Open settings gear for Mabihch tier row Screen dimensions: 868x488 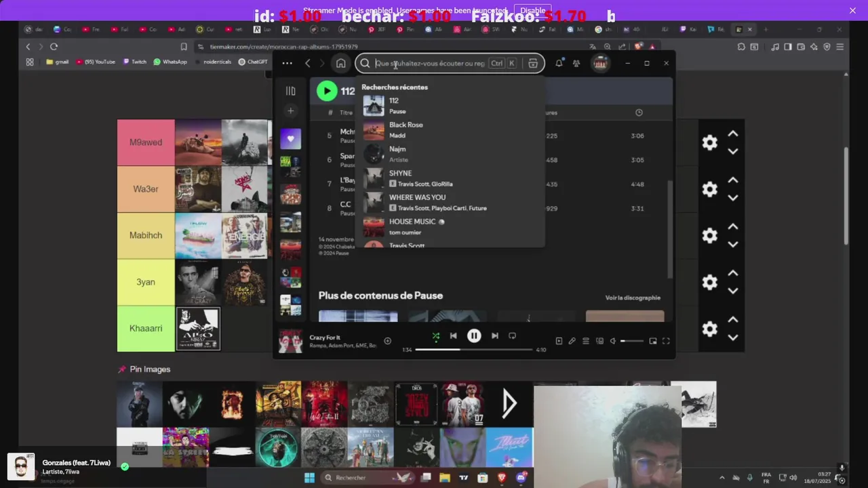709,235
